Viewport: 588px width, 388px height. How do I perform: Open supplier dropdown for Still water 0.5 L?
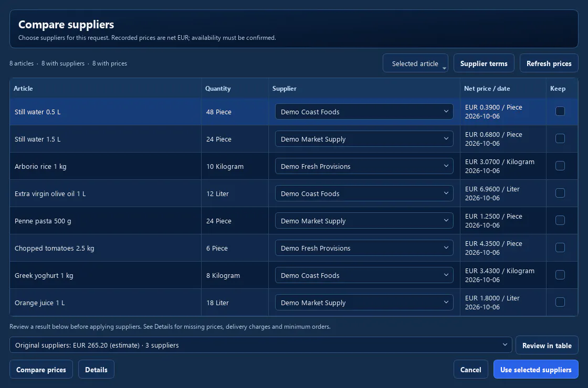point(364,112)
